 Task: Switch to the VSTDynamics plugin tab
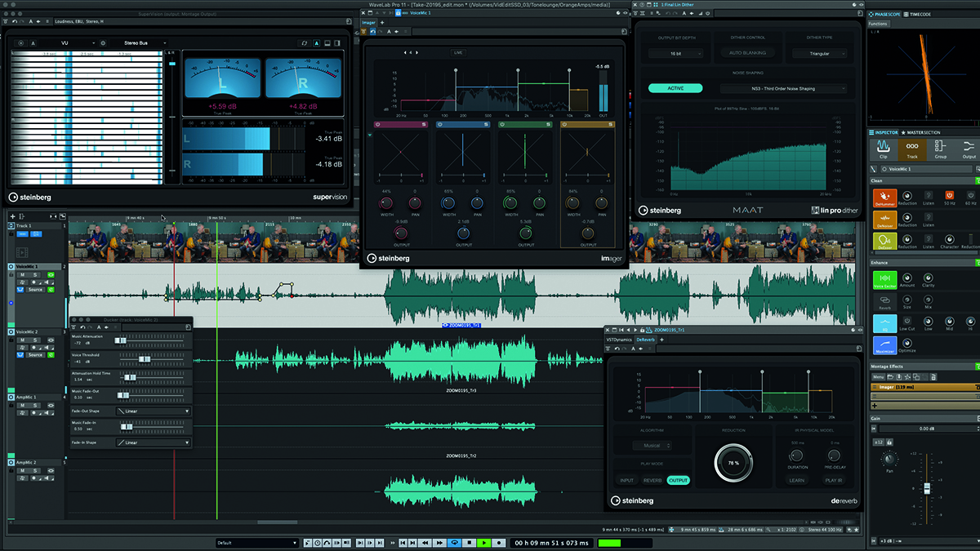618,339
